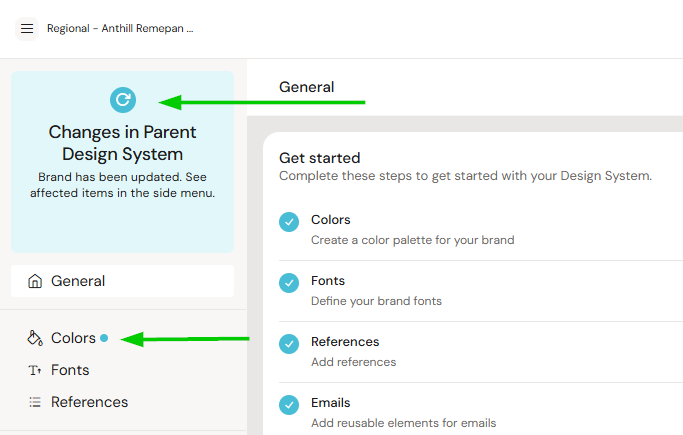Click the Fonts typography icon
This screenshot has width=683, height=435.
click(x=35, y=370)
